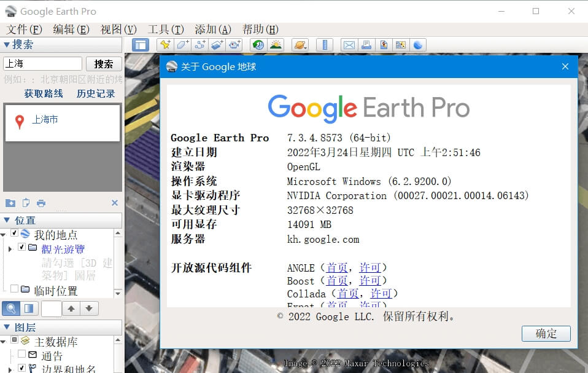Image resolution: width=588 pixels, height=373 pixels.
Task: Start recording a tour
Action: click(x=234, y=44)
